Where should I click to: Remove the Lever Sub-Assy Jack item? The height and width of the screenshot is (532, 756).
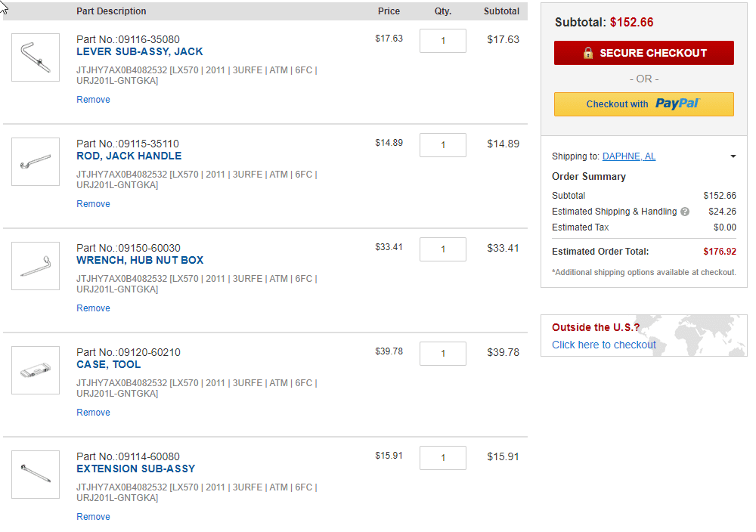(93, 100)
